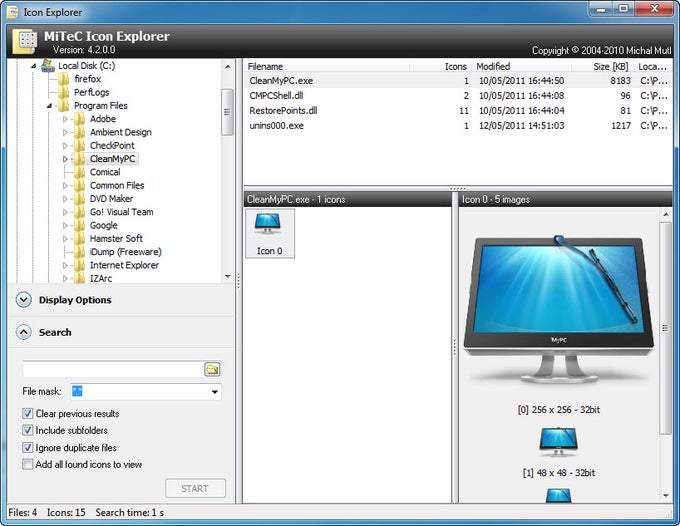Collapse the Search section

[x=23, y=332]
